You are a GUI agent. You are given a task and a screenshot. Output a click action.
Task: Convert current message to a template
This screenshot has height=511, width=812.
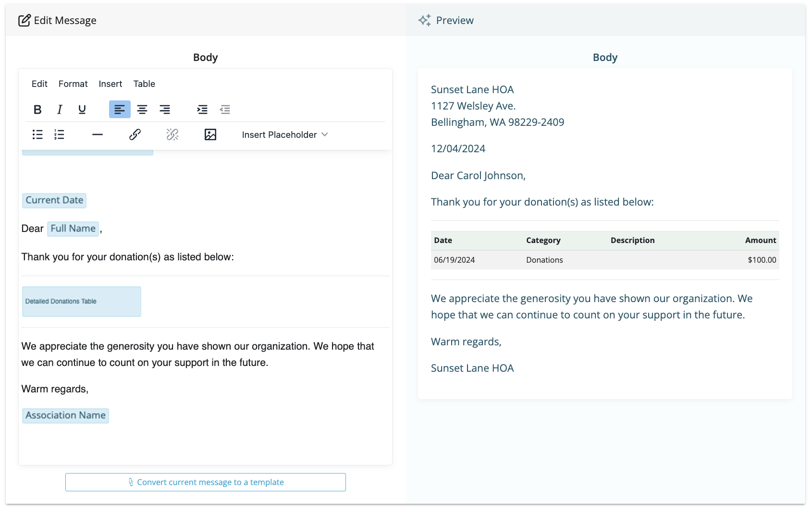pyautogui.click(x=206, y=482)
